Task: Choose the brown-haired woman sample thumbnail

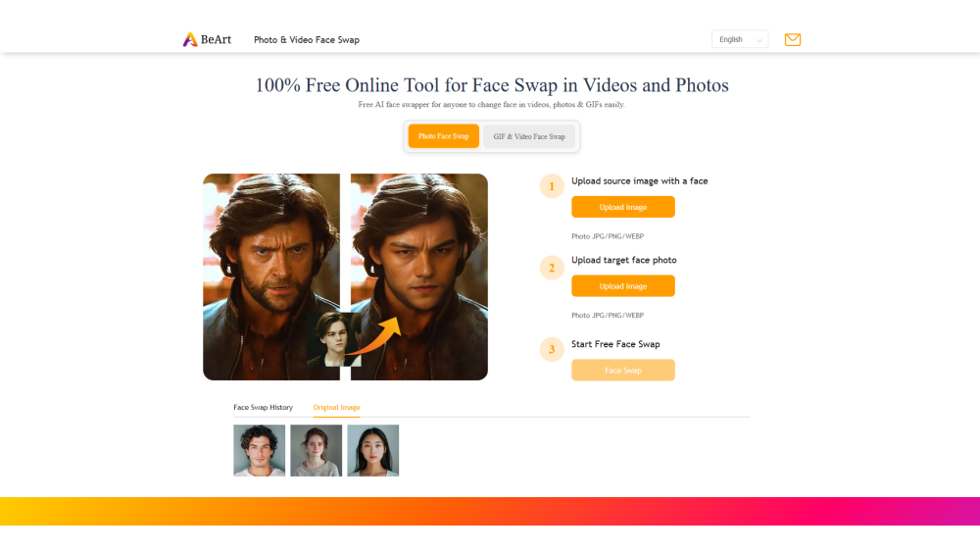Action: [x=316, y=450]
